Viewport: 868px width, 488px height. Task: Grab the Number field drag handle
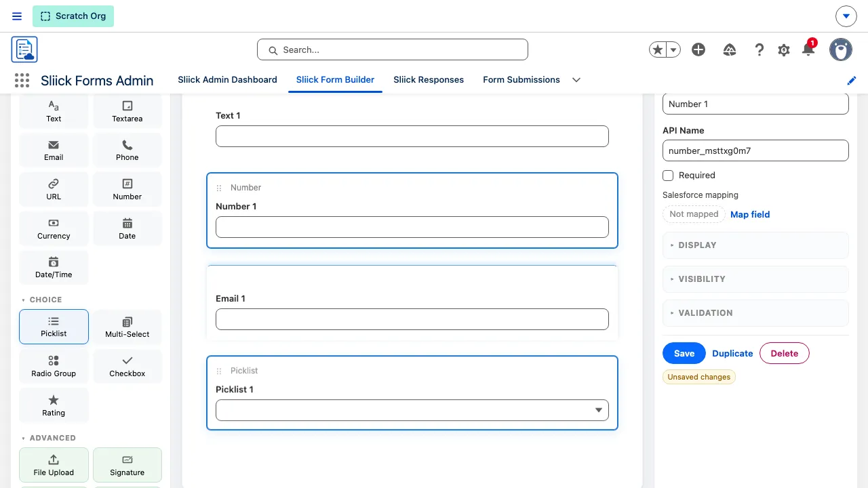[219, 188]
